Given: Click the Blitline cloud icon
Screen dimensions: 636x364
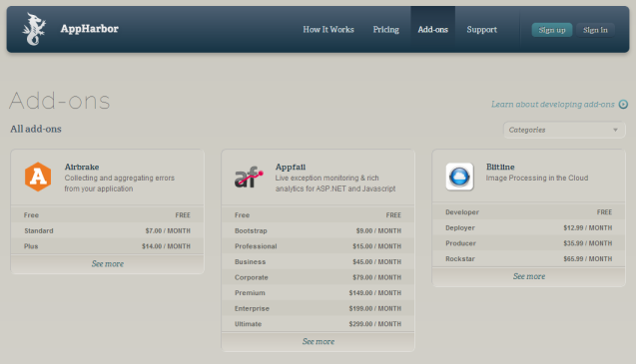Looking at the screenshot, I should pos(459,177).
